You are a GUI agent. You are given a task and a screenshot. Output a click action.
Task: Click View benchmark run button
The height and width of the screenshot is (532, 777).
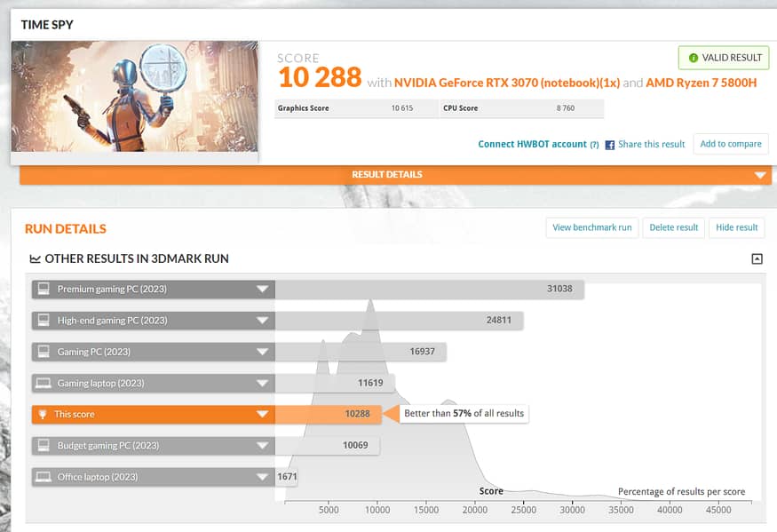591,227
